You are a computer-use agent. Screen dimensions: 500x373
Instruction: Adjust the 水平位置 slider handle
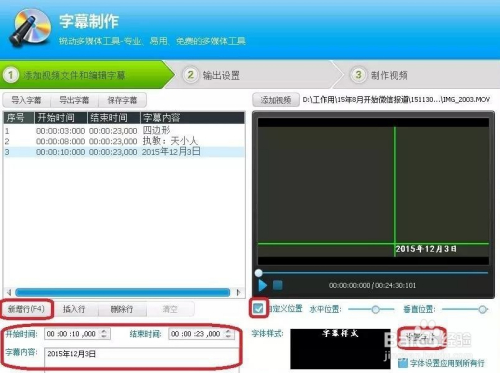coord(376,309)
